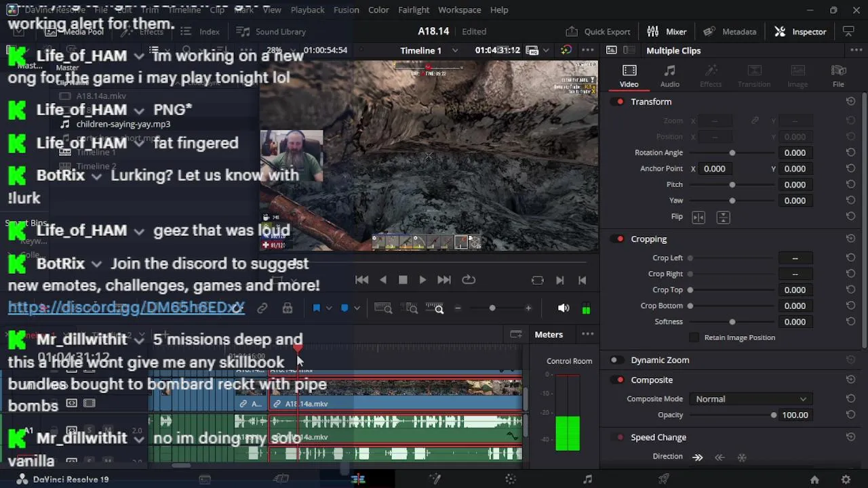
Task: Open the Meters panel options menu
Action: click(588, 334)
